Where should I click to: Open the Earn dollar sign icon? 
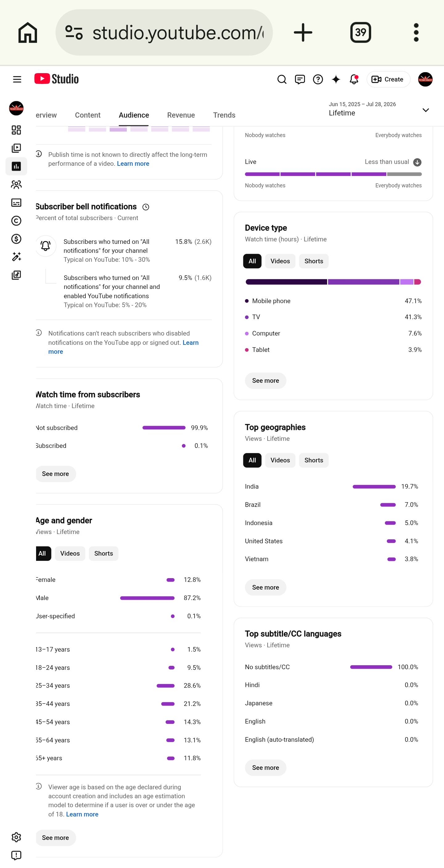(x=16, y=239)
